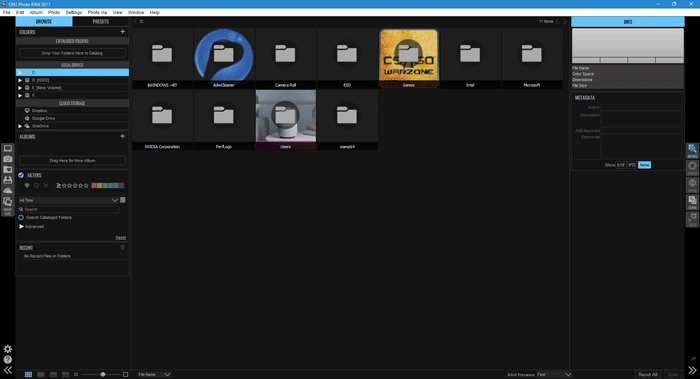Switch to the Browse module icon
This screenshot has height=379, width=700.
pyautogui.click(x=692, y=150)
